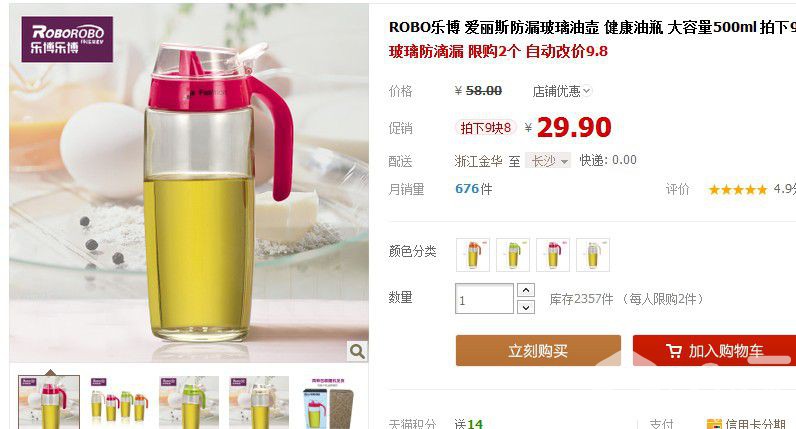This screenshot has width=796, height=429.
Task: Select the orange oil bottle color option
Action: (x=473, y=254)
